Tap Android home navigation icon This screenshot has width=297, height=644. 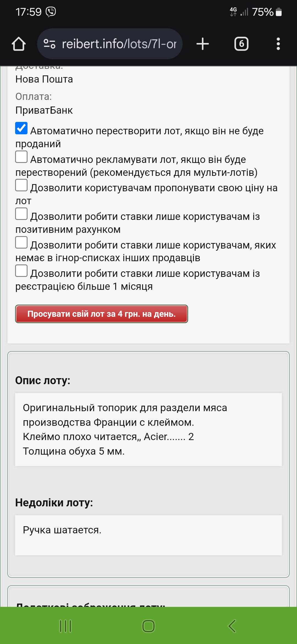tap(148, 626)
